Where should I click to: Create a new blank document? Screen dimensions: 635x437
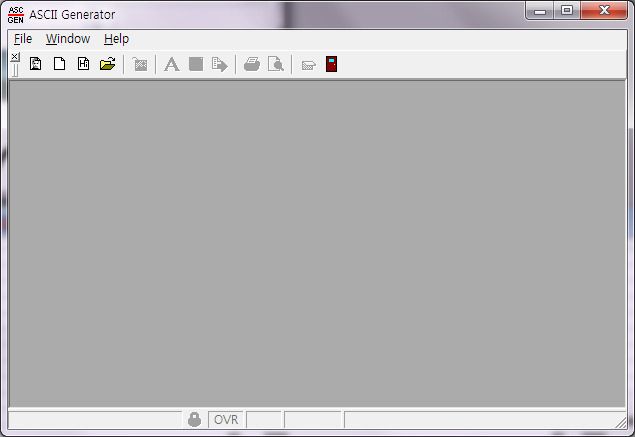[60, 64]
